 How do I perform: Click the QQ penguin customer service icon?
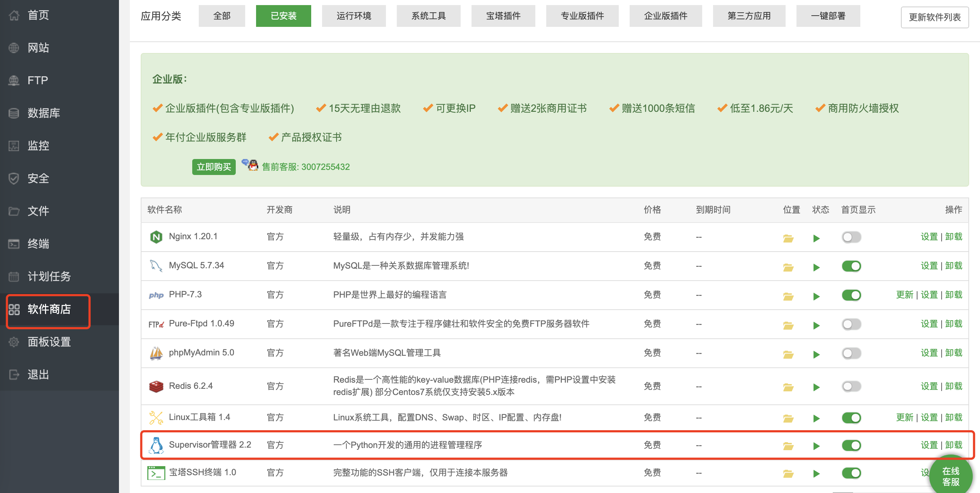250,165
